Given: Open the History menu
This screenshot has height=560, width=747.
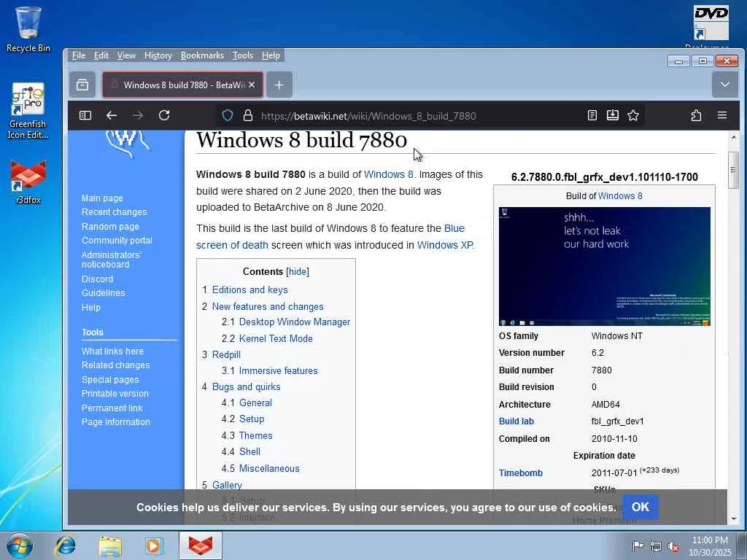Looking at the screenshot, I should point(158,55).
